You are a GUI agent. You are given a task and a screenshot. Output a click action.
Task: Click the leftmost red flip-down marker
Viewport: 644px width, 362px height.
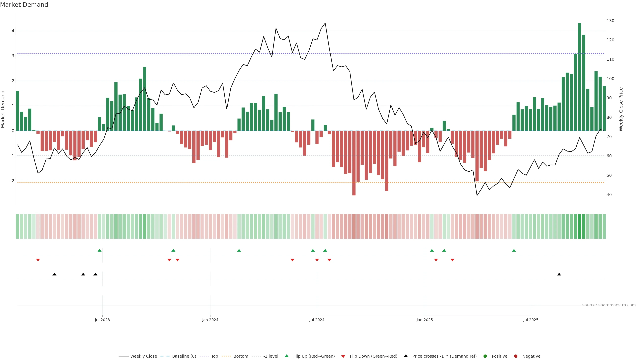pyautogui.click(x=38, y=260)
